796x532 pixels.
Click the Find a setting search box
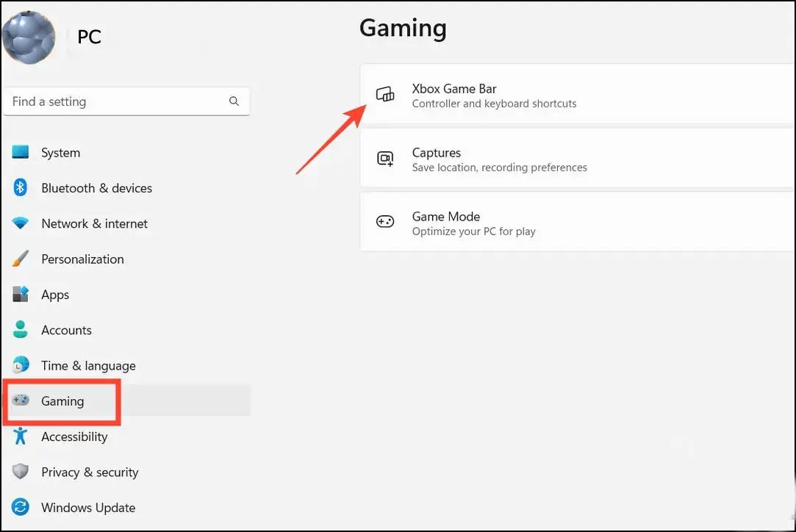[126, 101]
